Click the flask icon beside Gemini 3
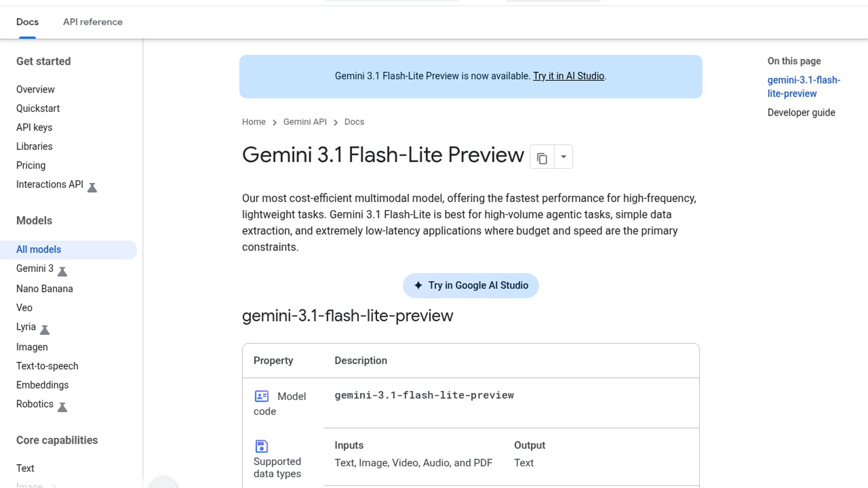868x488 pixels. pyautogui.click(x=62, y=272)
